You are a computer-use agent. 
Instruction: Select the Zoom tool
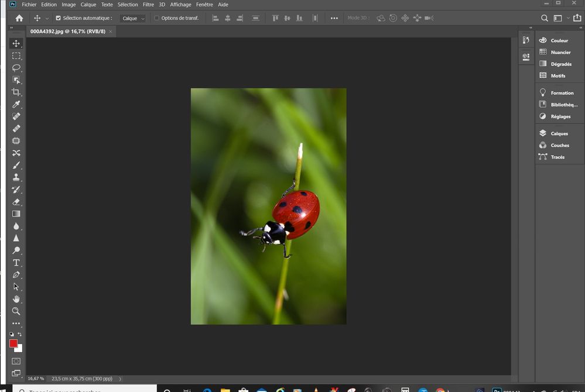pyautogui.click(x=16, y=311)
